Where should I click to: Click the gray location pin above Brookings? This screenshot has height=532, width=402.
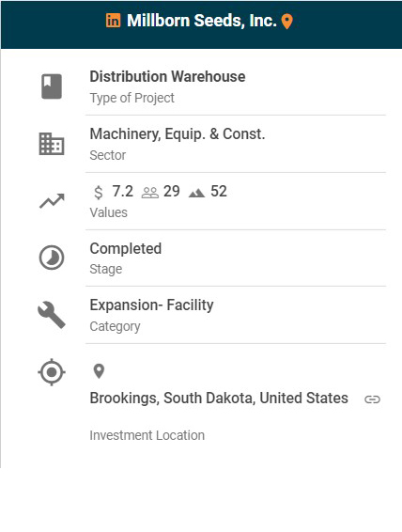[99, 371]
